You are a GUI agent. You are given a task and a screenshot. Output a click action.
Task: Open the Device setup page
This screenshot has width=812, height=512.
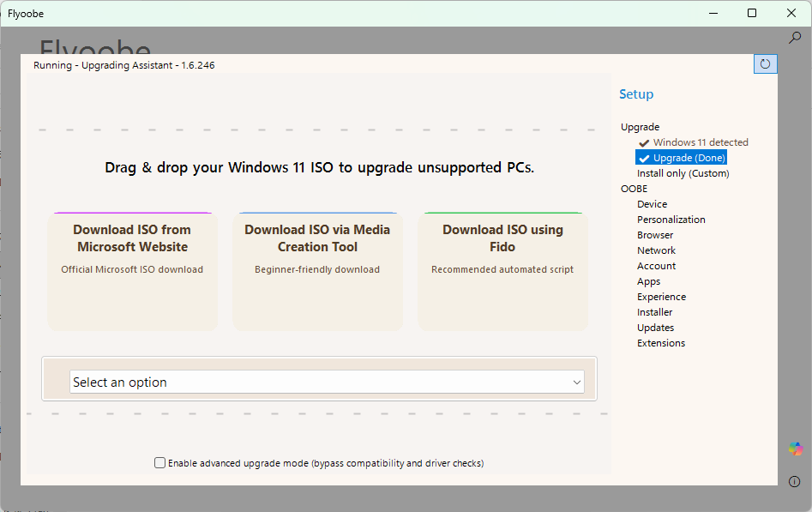tap(652, 204)
